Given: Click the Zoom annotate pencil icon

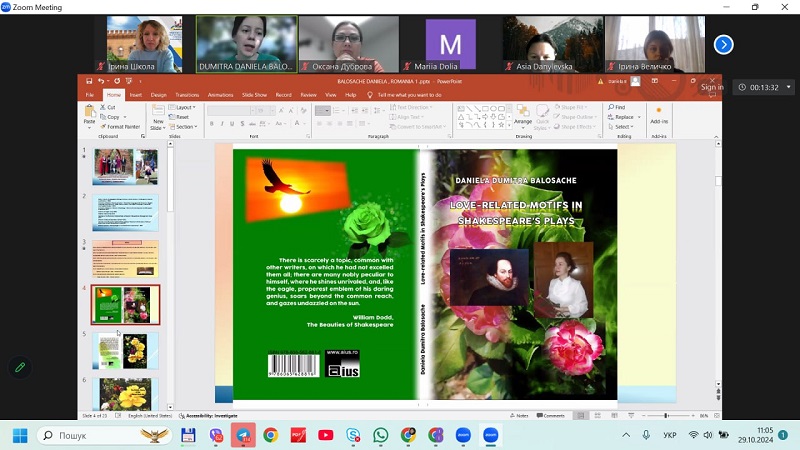Looking at the screenshot, I should tap(20, 367).
